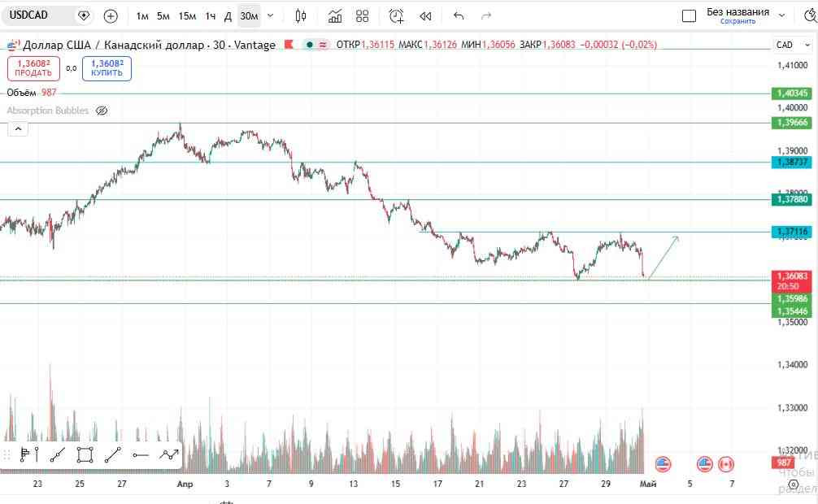Select the trend line with midpoint tool
This screenshot has height=504, width=818.
pos(58,455)
